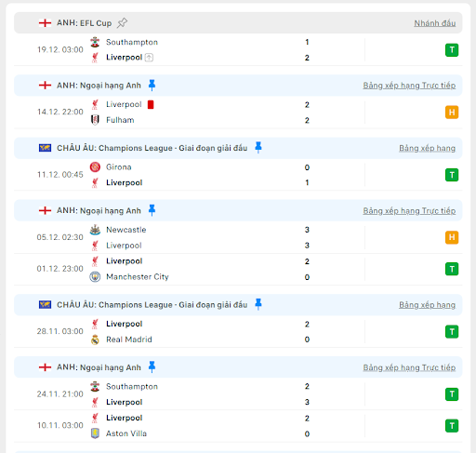Click the orange H badge for Liverpool vs Fulham
The width and height of the screenshot is (476, 453).
coord(452,113)
